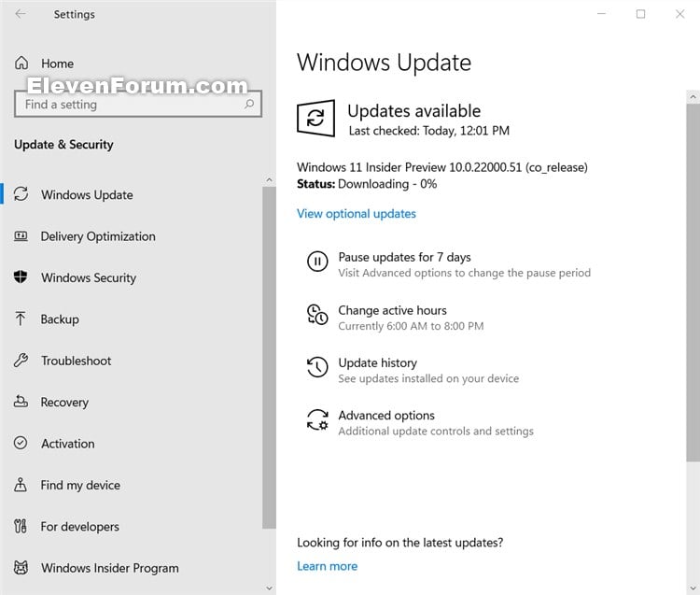Click sidebar scrollbar up arrow
This screenshot has height=595, width=700.
(269, 180)
